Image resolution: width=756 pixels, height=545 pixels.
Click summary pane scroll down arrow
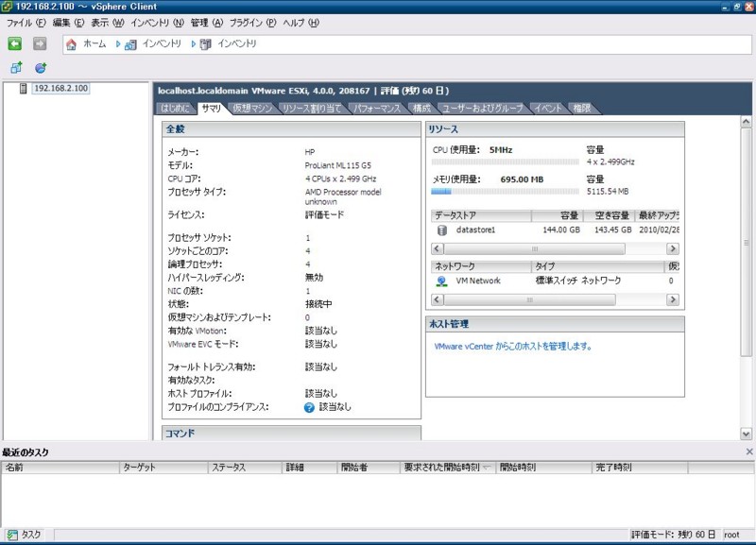[746, 434]
